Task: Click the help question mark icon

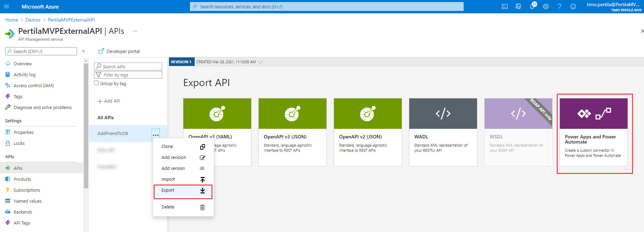Action: [x=559, y=6]
